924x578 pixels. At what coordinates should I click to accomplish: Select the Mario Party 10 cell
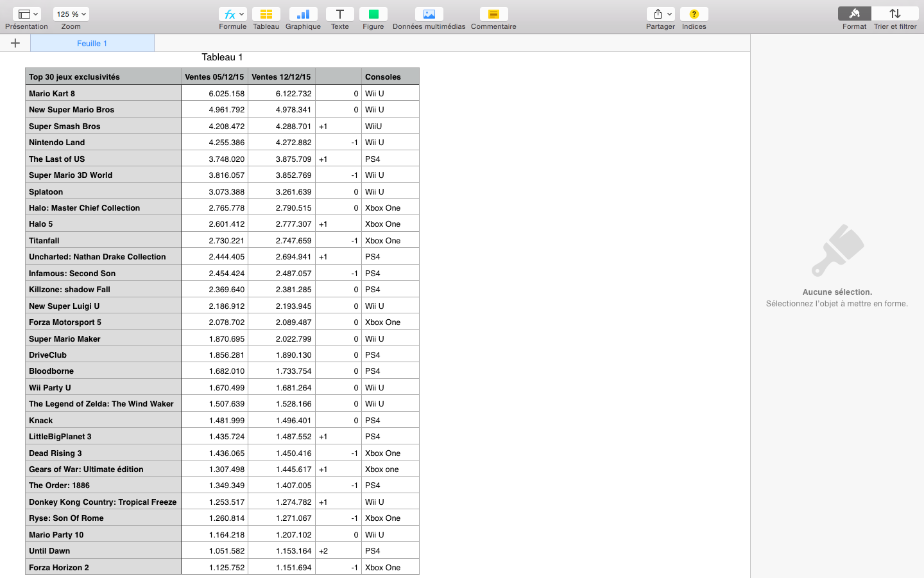pyautogui.click(x=103, y=534)
